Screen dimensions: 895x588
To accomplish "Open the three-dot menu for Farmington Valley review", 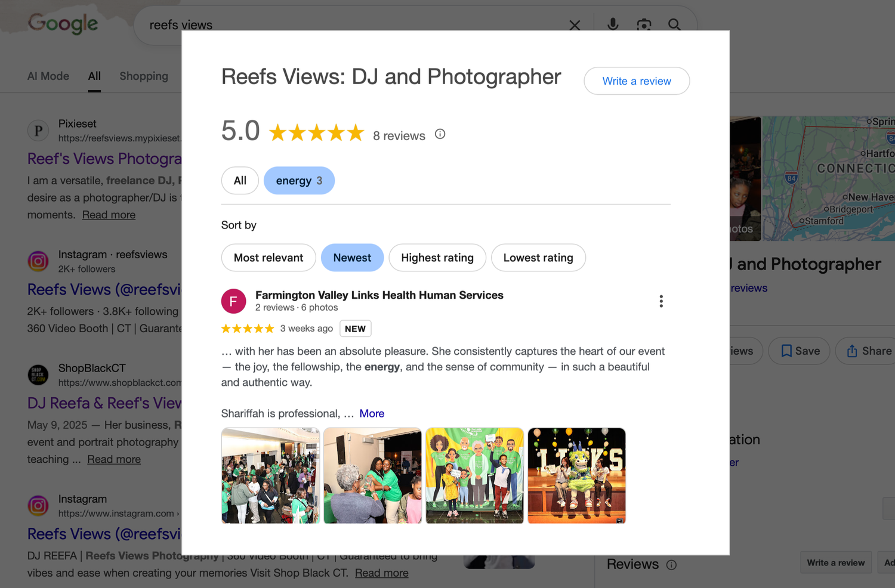I will click(x=661, y=301).
